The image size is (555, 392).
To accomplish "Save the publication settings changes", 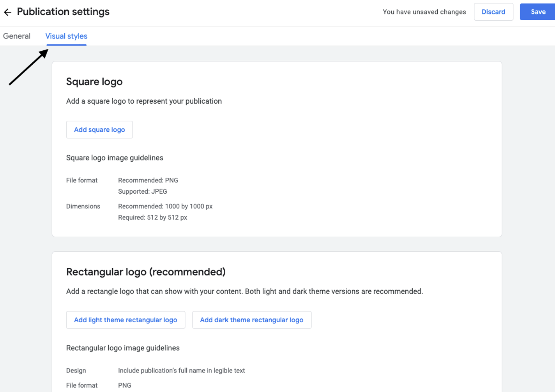I will tap(539, 12).
